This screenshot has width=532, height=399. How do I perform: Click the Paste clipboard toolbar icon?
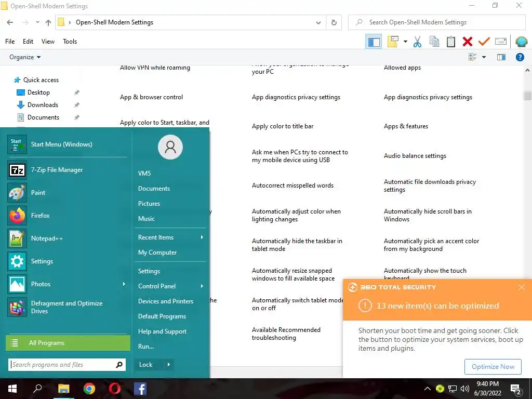[450, 42]
